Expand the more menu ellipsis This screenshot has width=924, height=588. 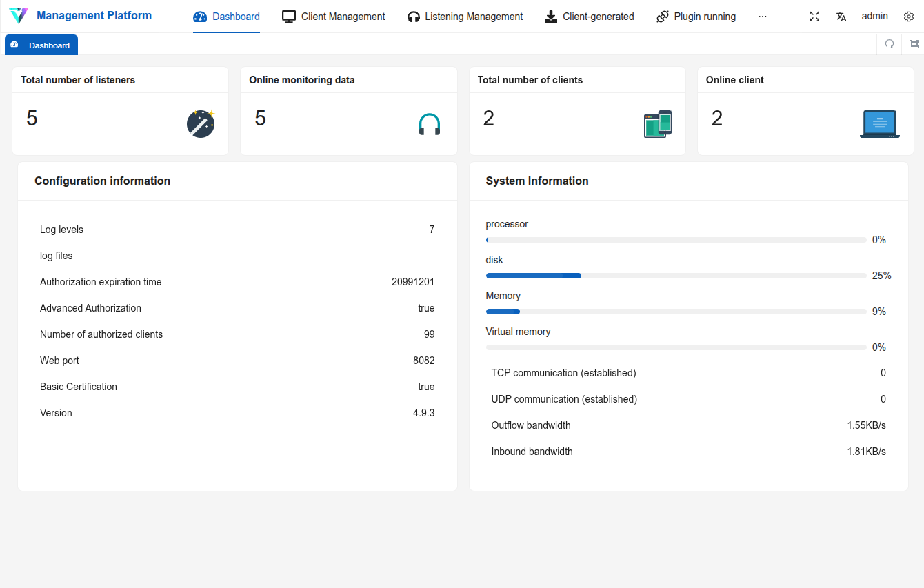click(762, 17)
